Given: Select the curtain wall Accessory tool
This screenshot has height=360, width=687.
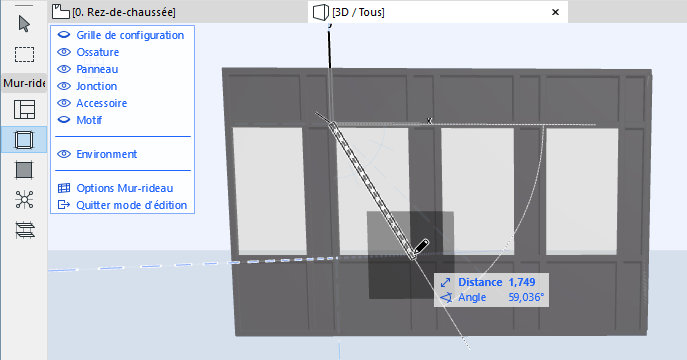Looking at the screenshot, I should coord(24,230).
